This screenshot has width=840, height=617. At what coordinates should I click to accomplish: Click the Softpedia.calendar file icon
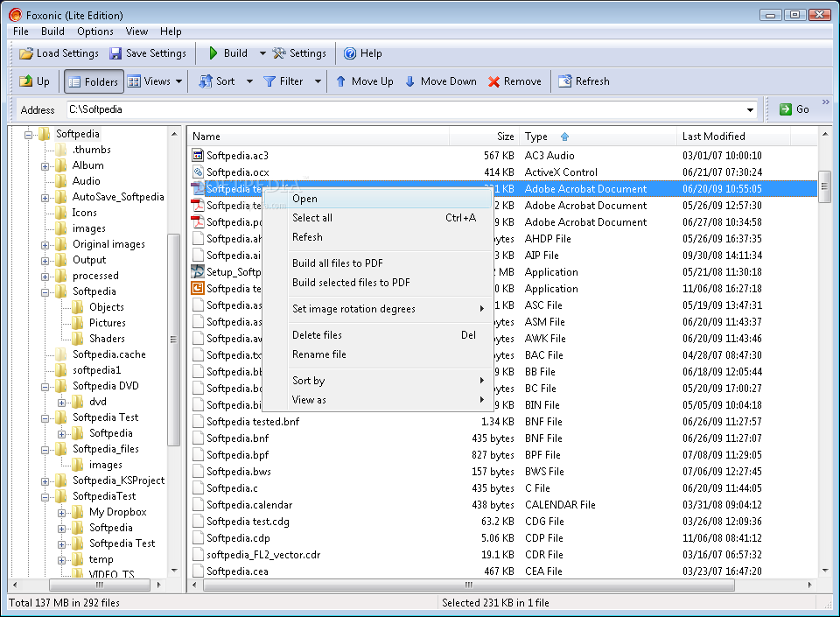(x=198, y=504)
